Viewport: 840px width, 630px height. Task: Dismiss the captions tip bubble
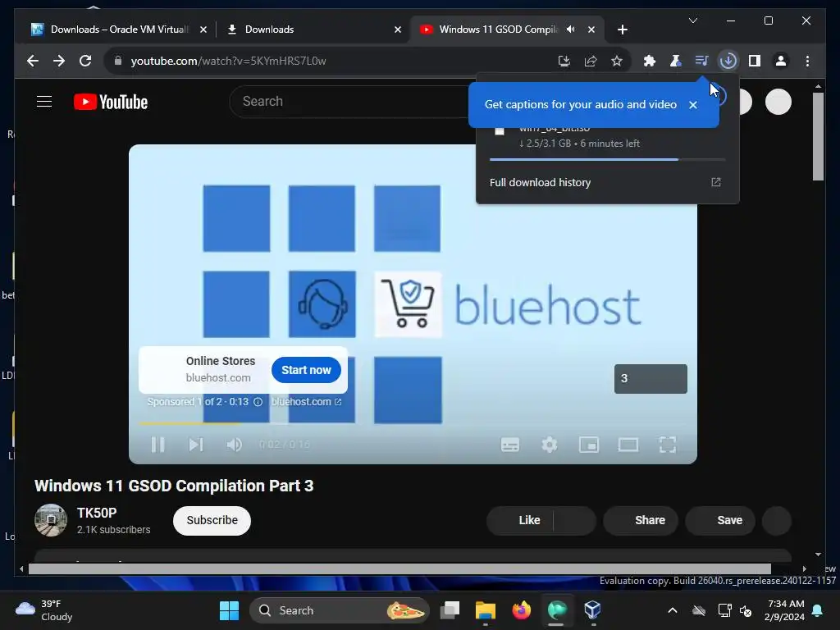click(692, 105)
